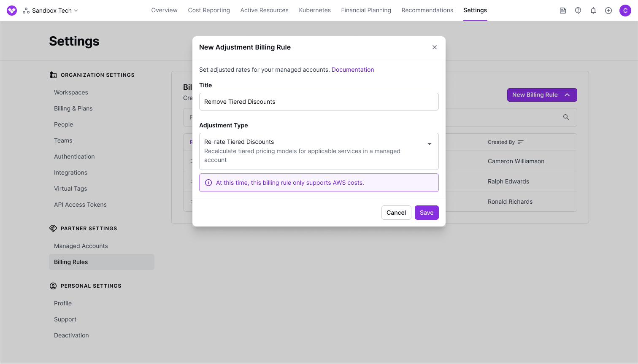Open the notifications bell

[x=593, y=11]
